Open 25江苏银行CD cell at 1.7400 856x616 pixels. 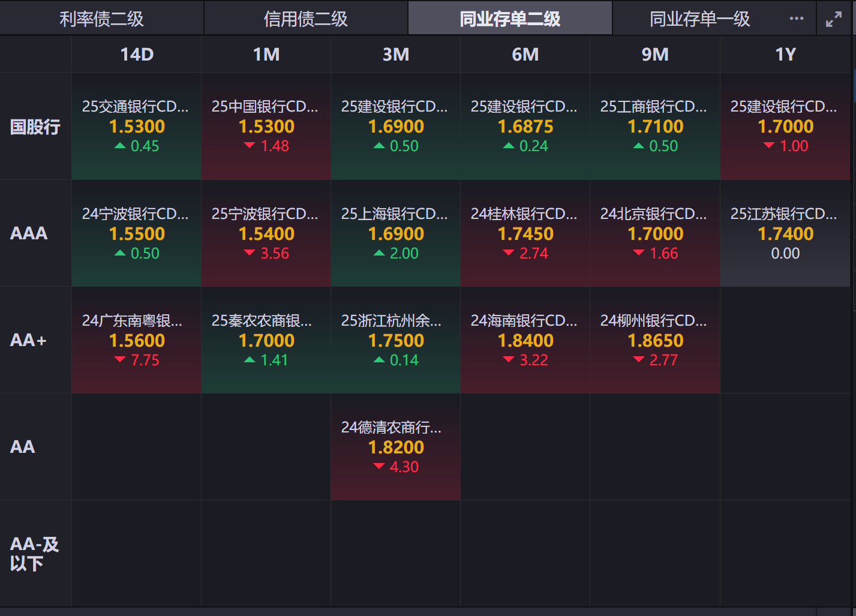785,233
